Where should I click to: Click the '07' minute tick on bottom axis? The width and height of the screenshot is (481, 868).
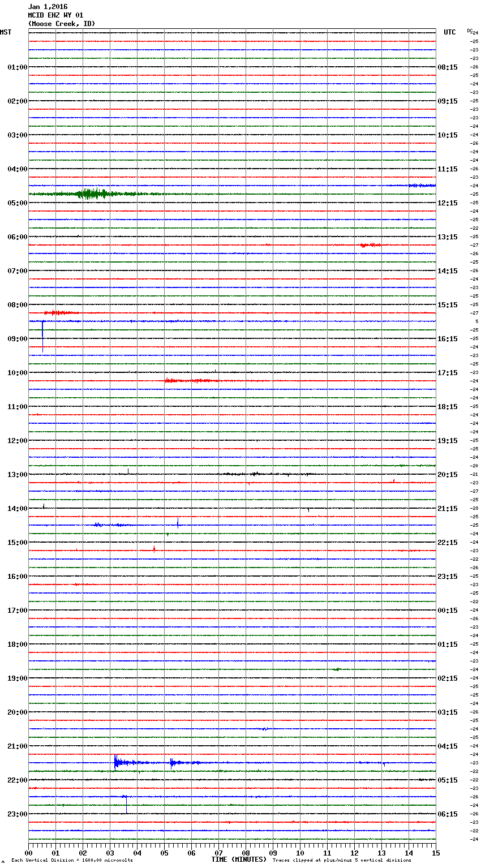point(218,853)
